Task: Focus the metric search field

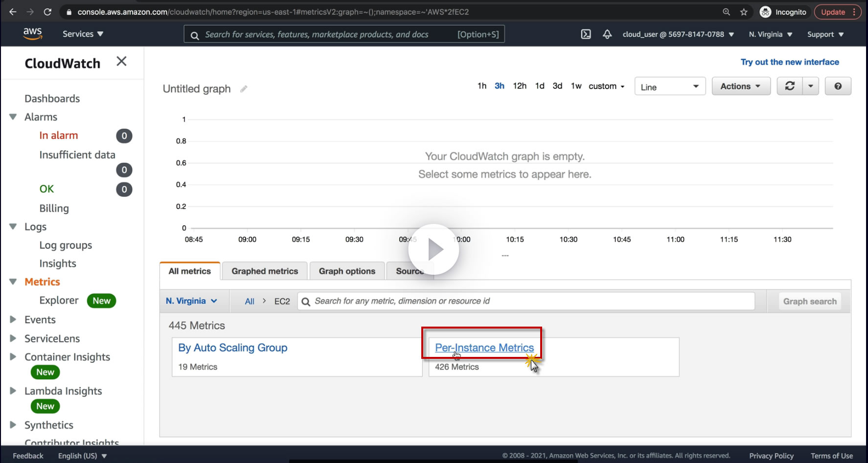Action: pyautogui.click(x=526, y=301)
